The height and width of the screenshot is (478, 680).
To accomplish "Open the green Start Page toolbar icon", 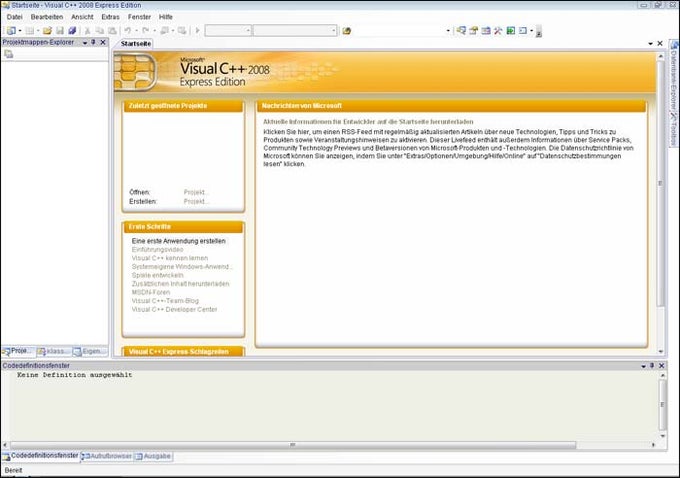I will point(511,30).
